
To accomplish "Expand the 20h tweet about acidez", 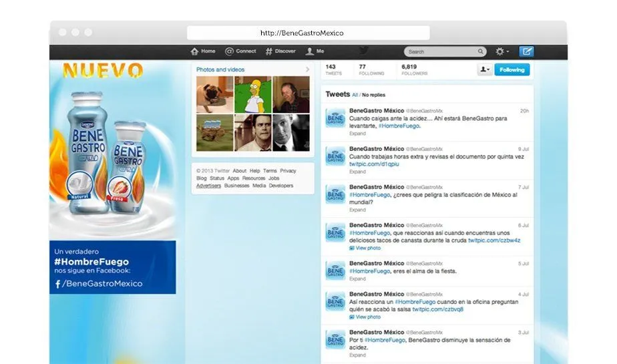I will click(357, 134).
